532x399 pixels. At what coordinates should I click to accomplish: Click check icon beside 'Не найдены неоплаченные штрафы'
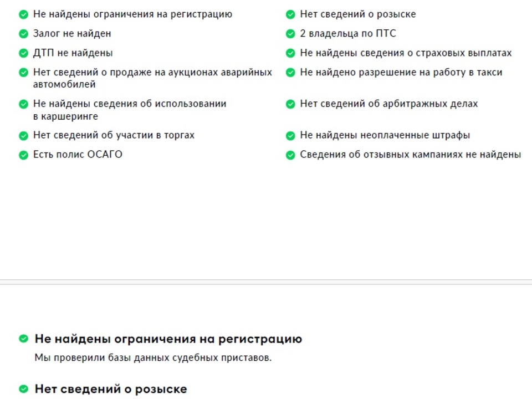tap(290, 136)
